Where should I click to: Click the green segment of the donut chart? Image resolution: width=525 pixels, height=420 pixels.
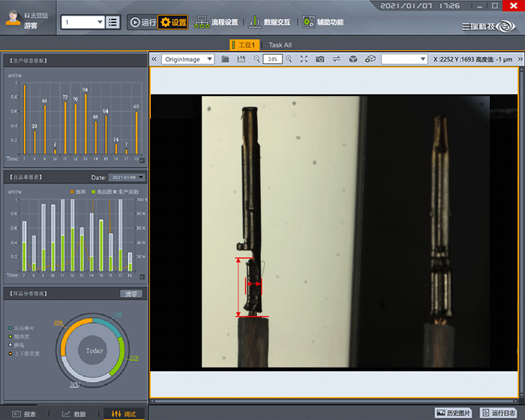118,355
